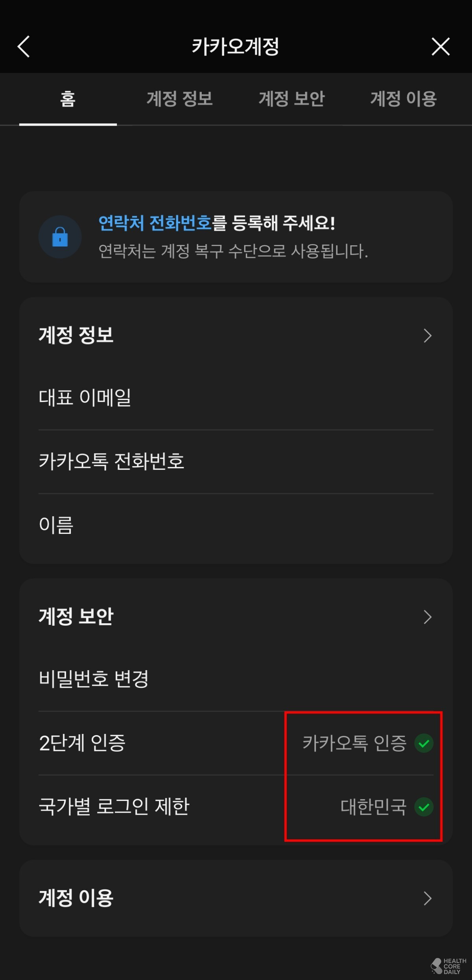472x980 pixels.
Task: Open 대표 이메일 row
Action: click(236, 398)
